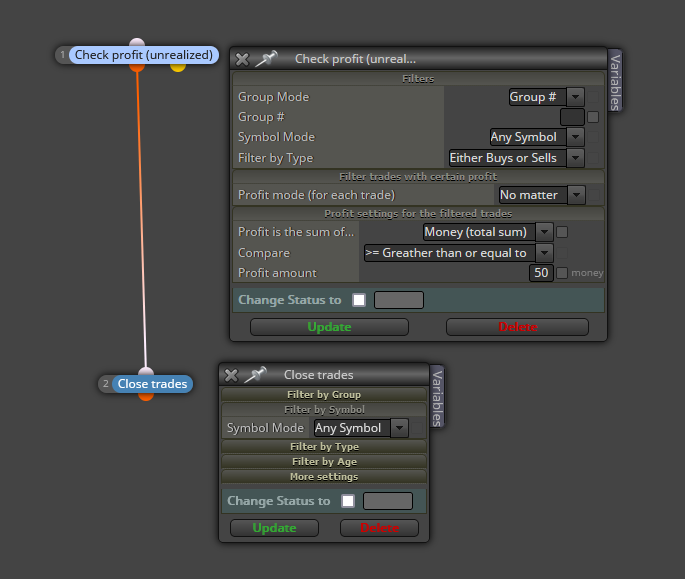Image resolution: width=685 pixels, height=579 pixels.
Task: Click top input connector on Close trades block
Action: pos(146,371)
